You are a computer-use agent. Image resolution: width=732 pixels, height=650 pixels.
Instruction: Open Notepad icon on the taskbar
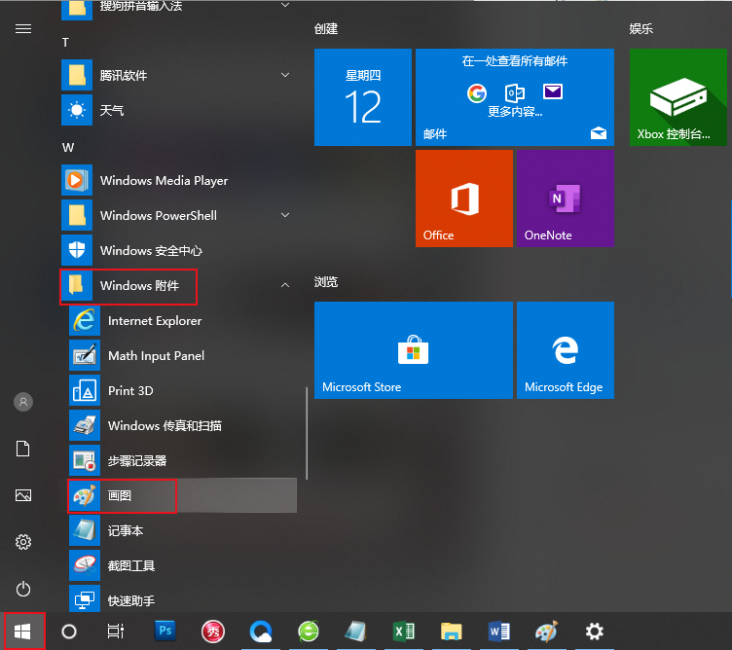coord(356,632)
